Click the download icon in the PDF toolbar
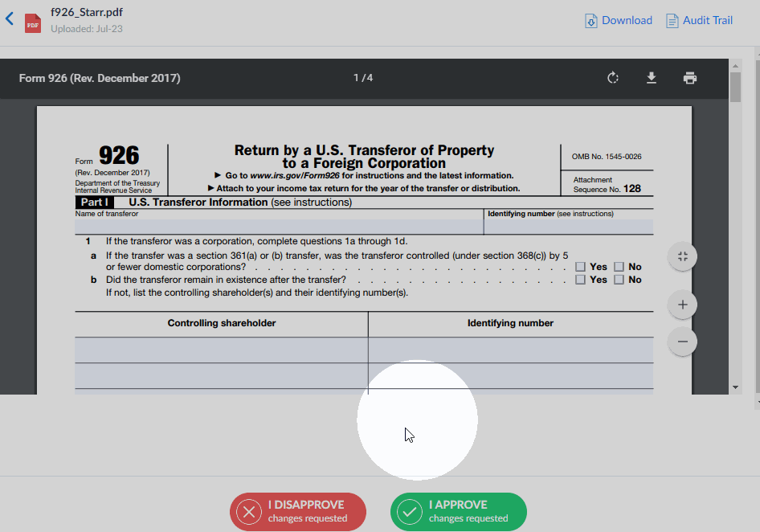Screen dimensions: 760x532 coord(652,78)
